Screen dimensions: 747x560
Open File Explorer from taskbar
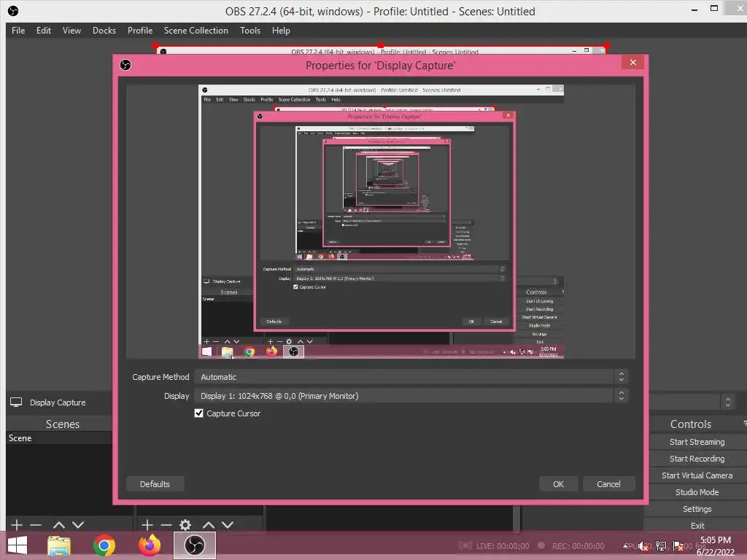tap(59, 545)
